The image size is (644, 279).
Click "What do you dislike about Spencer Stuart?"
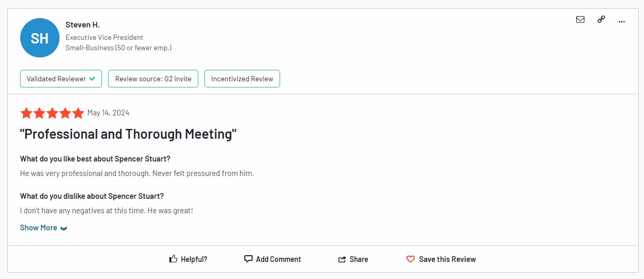[92, 196]
